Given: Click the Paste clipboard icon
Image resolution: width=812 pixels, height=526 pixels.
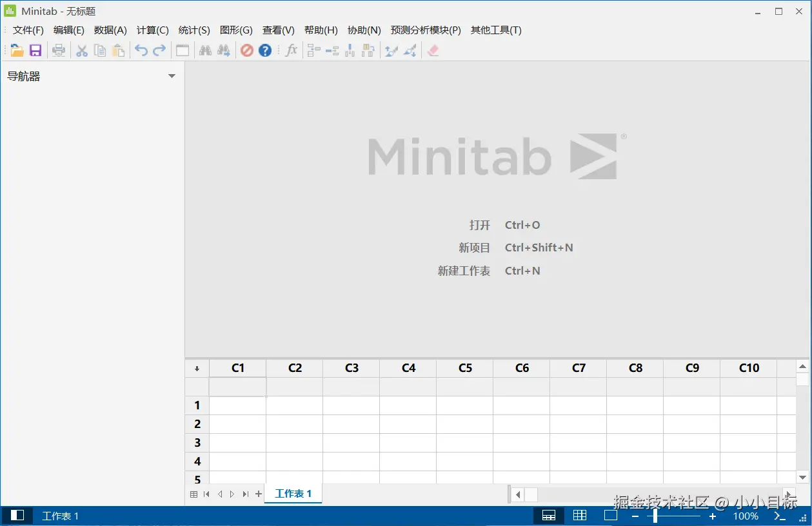Looking at the screenshot, I should (x=118, y=50).
